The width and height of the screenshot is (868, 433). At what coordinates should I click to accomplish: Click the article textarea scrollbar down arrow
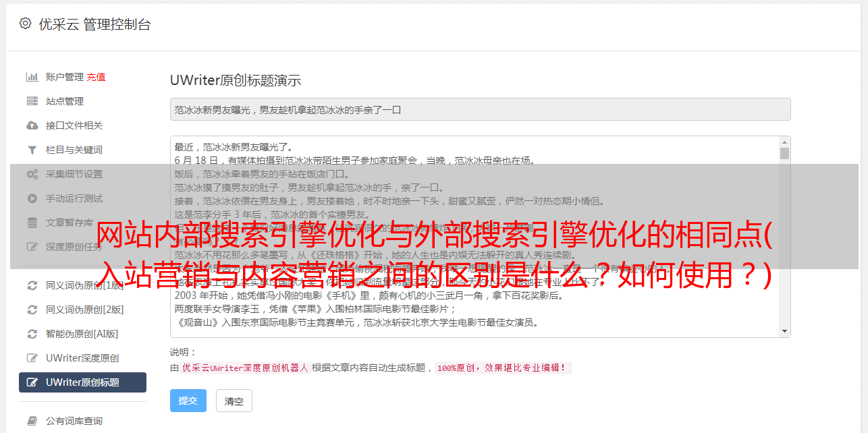[784, 331]
